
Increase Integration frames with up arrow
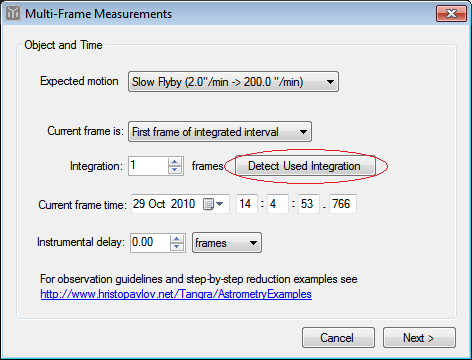tap(175, 162)
